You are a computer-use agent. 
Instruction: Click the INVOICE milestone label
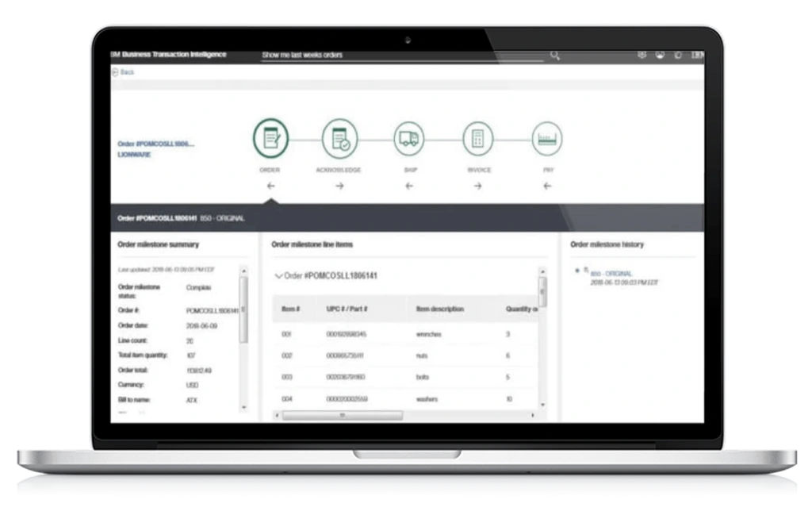pos(479,170)
